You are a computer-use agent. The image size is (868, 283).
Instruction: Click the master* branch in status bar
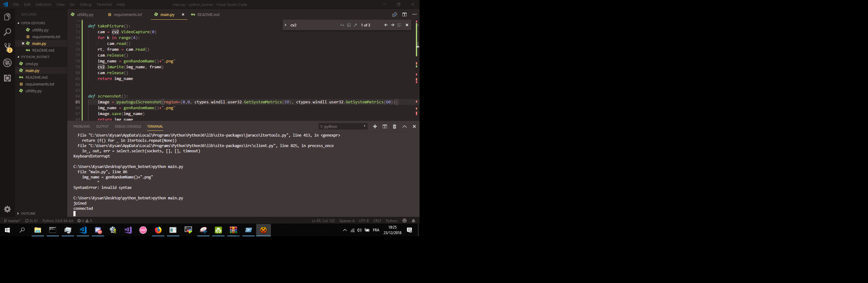(12, 221)
